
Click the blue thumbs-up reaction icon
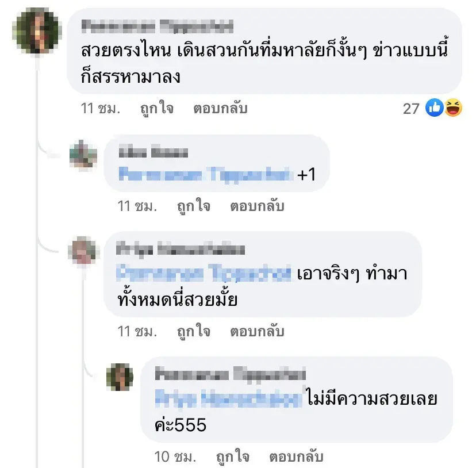(435, 108)
